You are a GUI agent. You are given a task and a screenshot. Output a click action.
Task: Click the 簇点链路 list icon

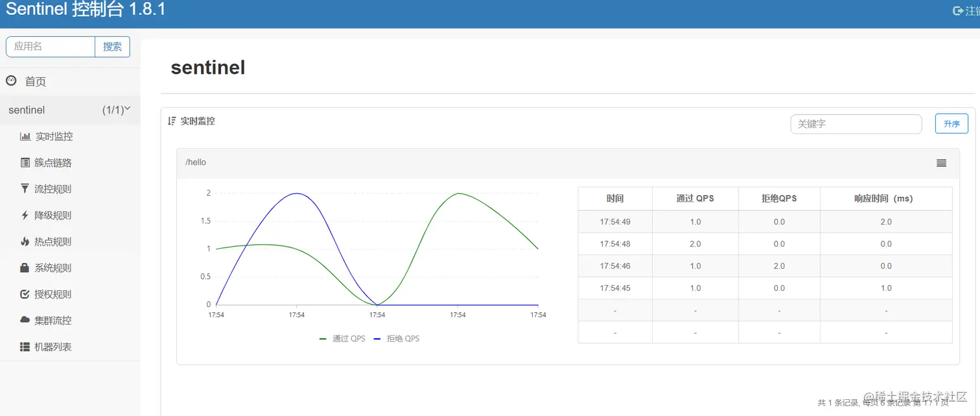click(25, 163)
